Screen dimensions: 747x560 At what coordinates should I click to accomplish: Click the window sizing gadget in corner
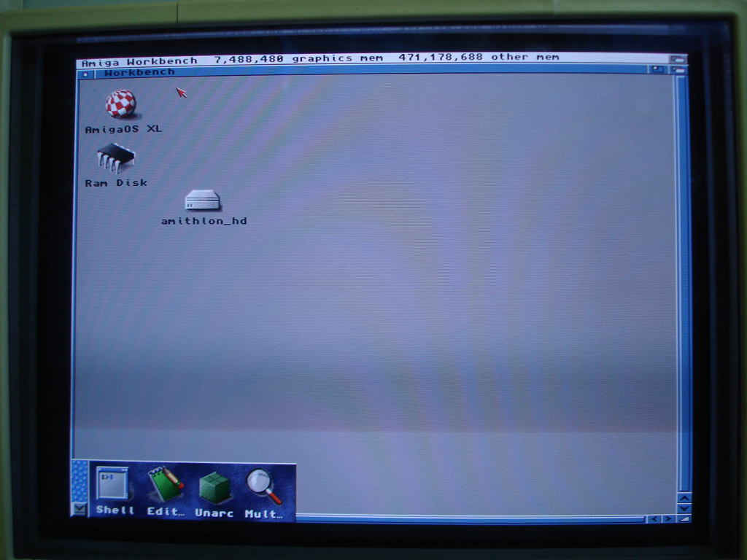pyautogui.click(x=684, y=519)
